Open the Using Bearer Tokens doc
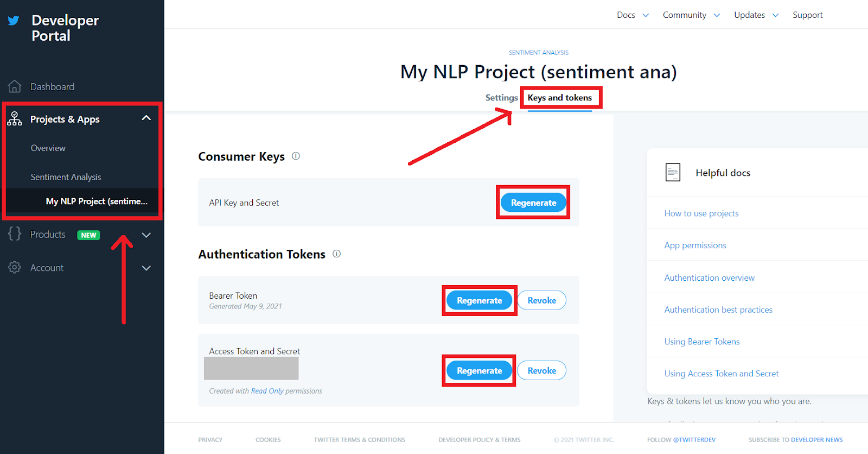Screen dimensions: 868x454 click(702, 342)
